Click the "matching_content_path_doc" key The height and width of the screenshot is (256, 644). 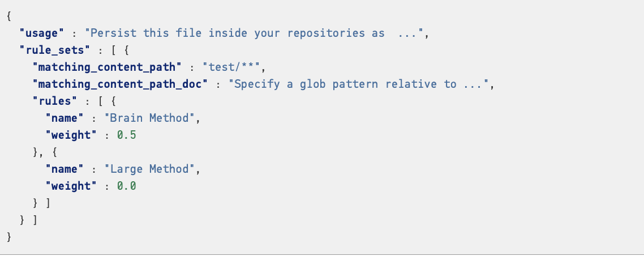click(121, 84)
